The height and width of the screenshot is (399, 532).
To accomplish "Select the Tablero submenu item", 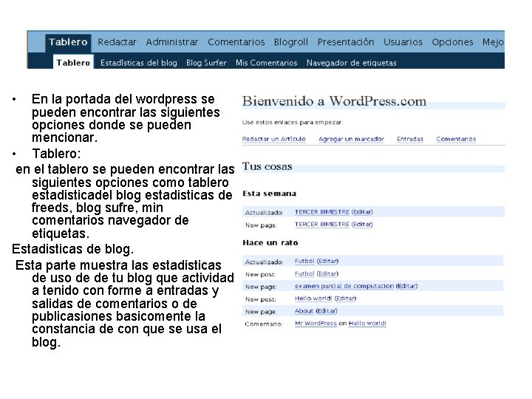I will tap(73, 62).
